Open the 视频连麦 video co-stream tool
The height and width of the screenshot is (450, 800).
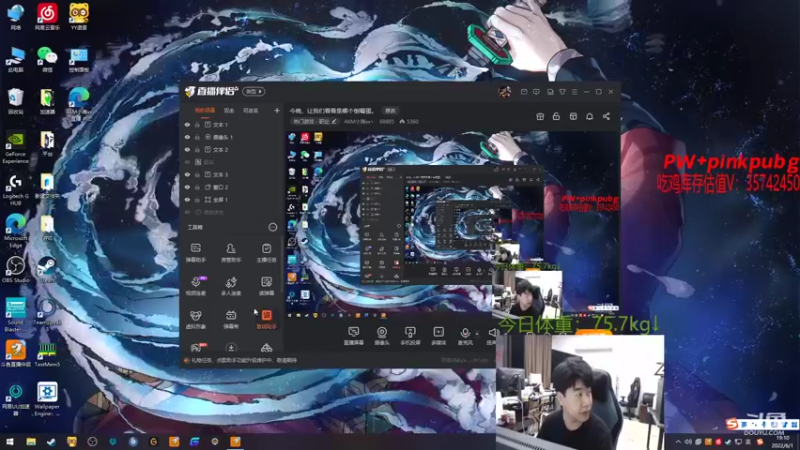(195, 286)
